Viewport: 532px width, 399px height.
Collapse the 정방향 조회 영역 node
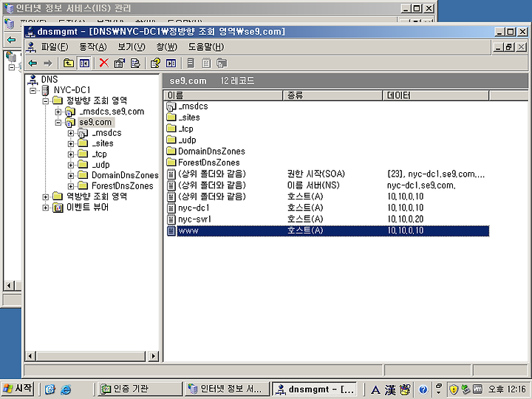pyautogui.click(x=46, y=100)
